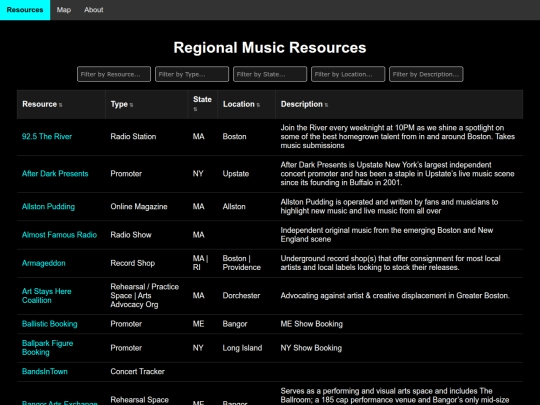Open the Almost Famous Radio link
This screenshot has width=540, height=405.
click(x=59, y=235)
